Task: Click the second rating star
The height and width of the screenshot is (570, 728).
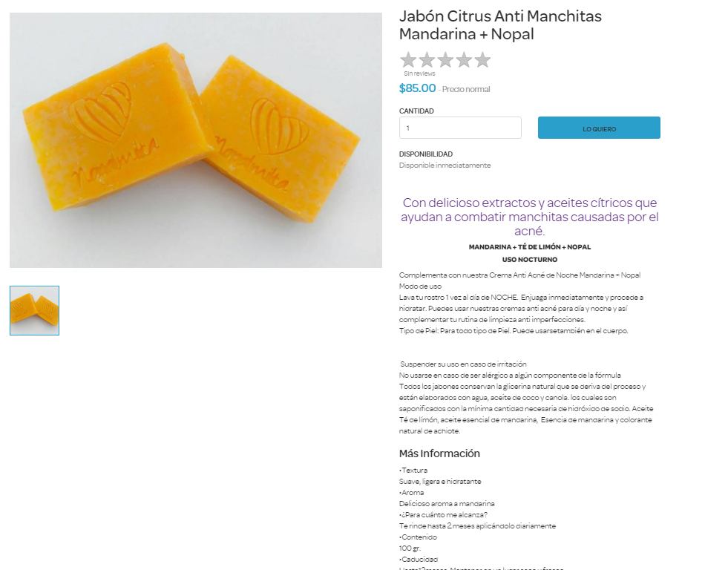Action: point(427,60)
